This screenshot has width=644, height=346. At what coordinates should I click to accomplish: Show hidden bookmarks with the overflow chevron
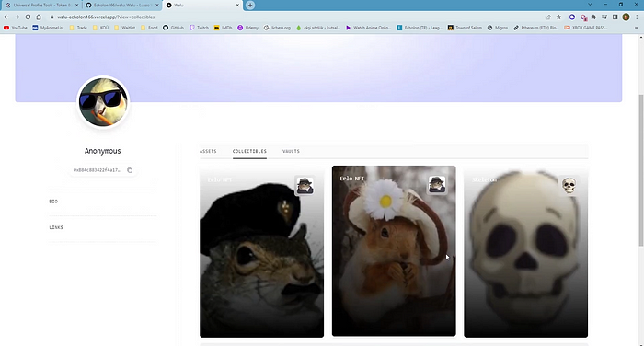637,28
